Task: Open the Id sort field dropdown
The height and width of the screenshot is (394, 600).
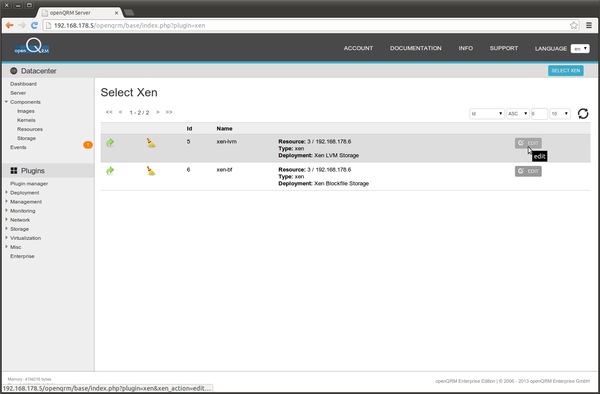Action: coord(487,114)
